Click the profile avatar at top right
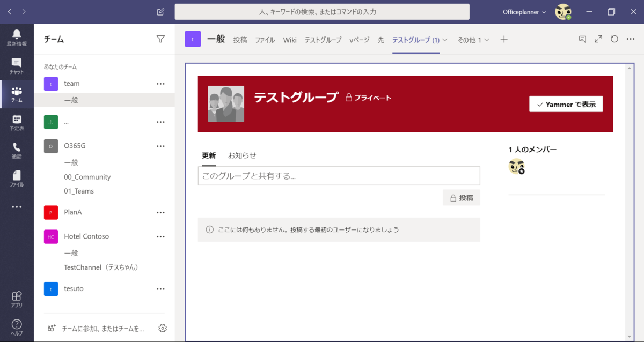Screen dimensions: 644x342 563,12
